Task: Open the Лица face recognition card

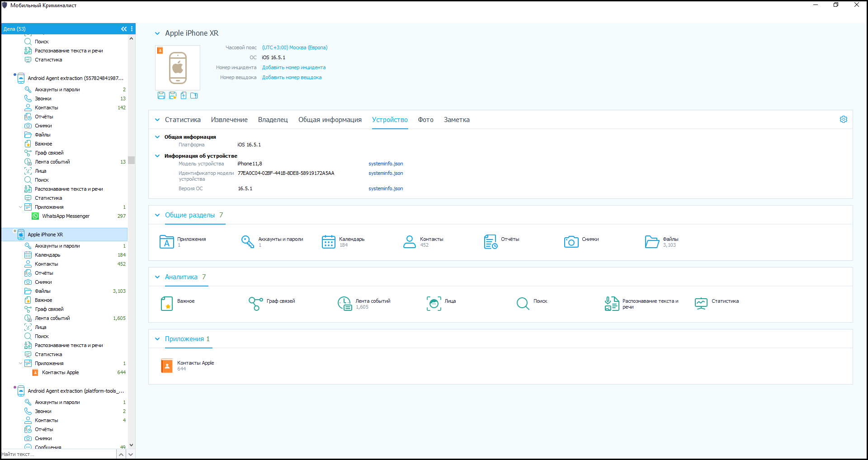Action: click(441, 304)
